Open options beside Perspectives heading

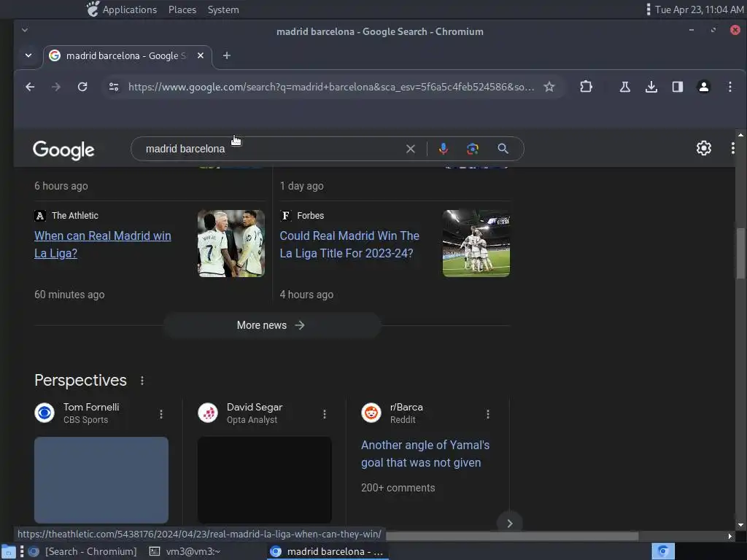click(142, 381)
